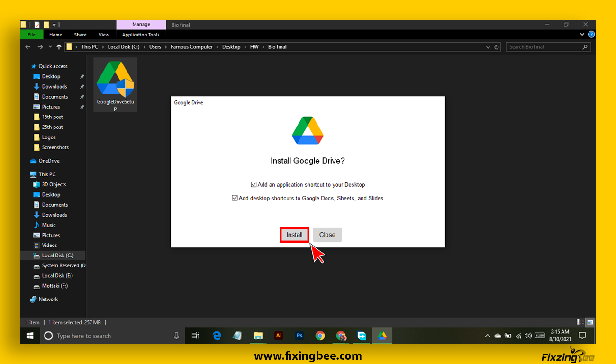Switch to large icons view toggle
616x364 pixels.
coord(590,322)
